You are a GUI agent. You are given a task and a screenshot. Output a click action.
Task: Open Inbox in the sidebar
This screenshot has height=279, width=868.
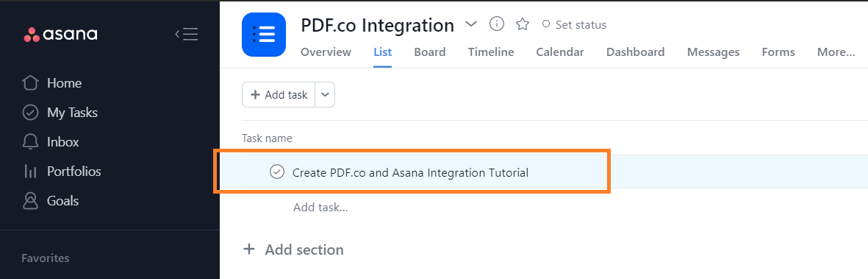pyautogui.click(x=63, y=142)
